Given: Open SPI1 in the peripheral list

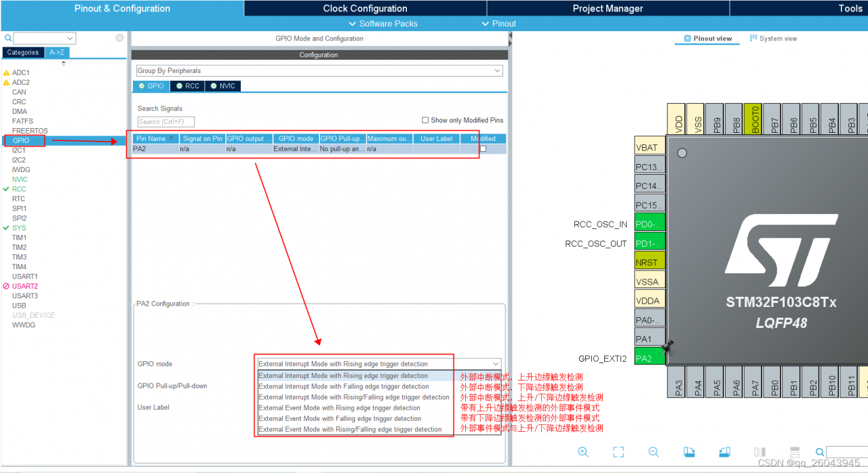Looking at the screenshot, I should pos(19,209).
